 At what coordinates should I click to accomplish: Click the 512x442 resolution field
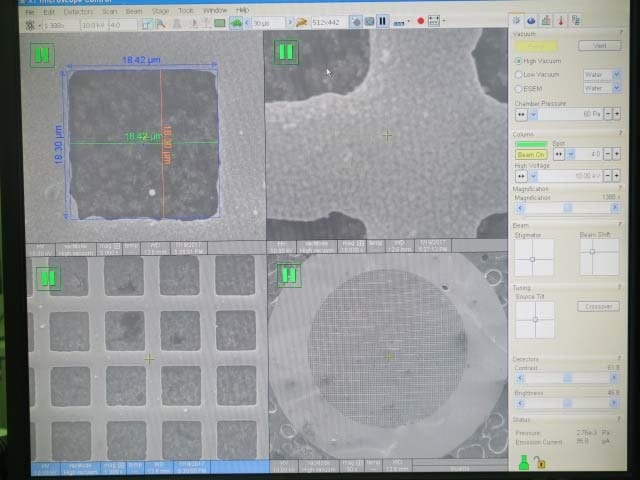coord(329,22)
